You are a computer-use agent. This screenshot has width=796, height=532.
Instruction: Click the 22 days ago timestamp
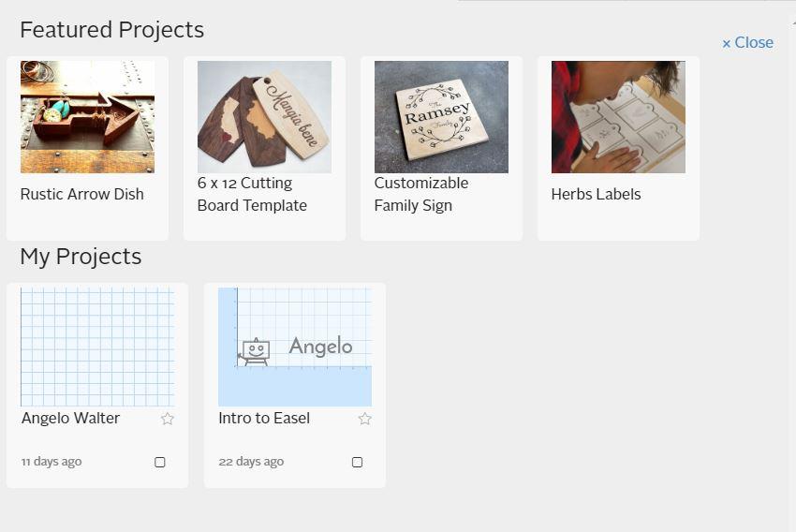tap(251, 462)
